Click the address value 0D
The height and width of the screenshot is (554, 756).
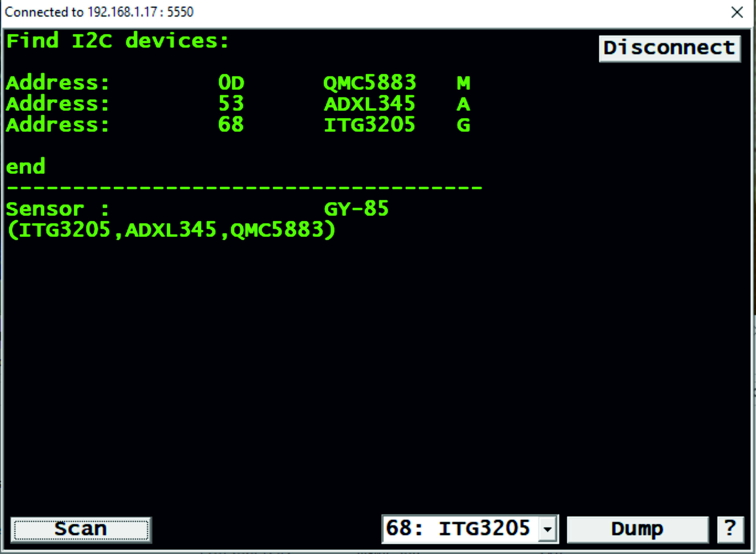(x=231, y=82)
